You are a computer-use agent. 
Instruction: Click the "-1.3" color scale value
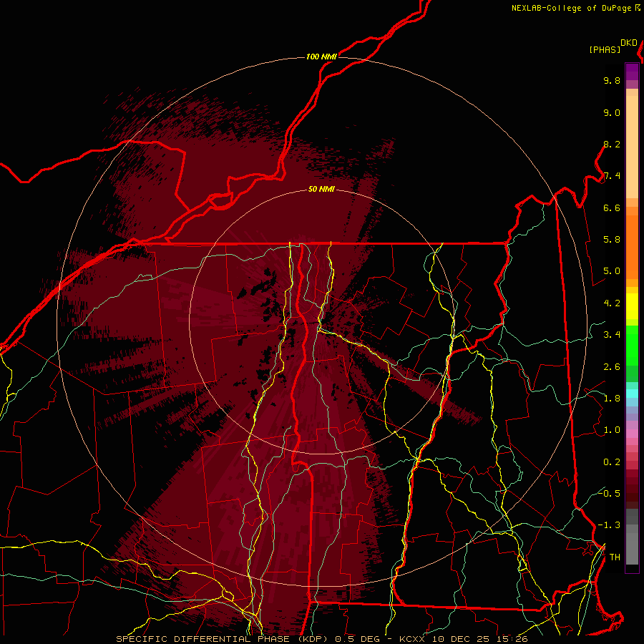pyautogui.click(x=609, y=525)
